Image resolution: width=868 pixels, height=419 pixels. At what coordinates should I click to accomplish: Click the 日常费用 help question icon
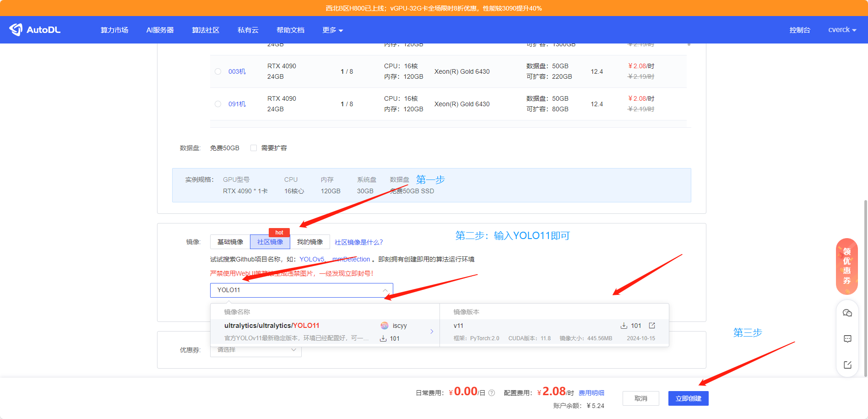492,393
